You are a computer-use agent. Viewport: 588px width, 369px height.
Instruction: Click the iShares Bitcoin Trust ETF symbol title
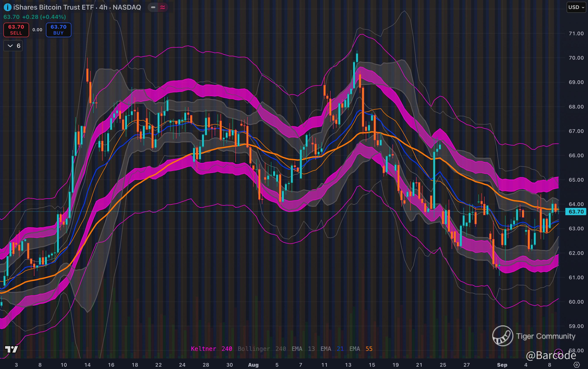[x=53, y=7]
